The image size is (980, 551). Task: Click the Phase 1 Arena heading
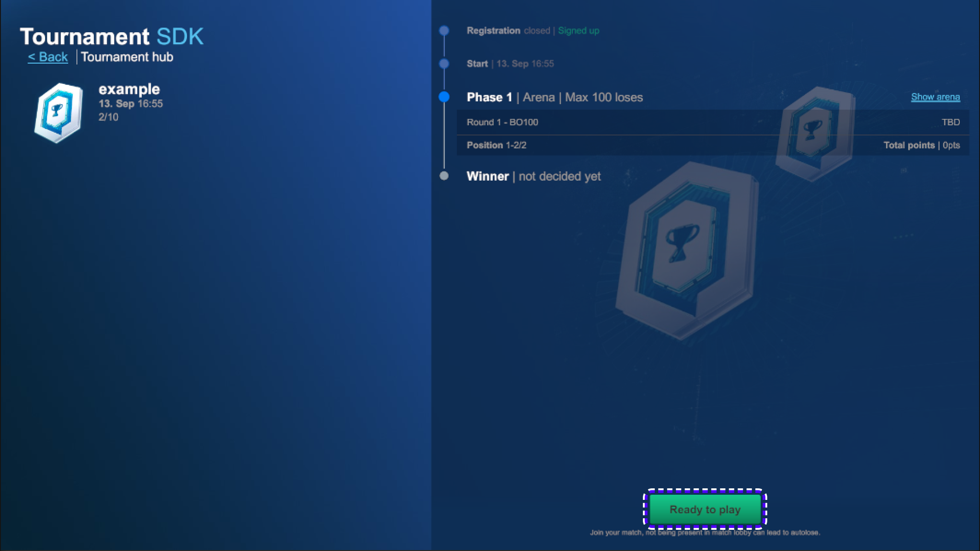pos(554,97)
